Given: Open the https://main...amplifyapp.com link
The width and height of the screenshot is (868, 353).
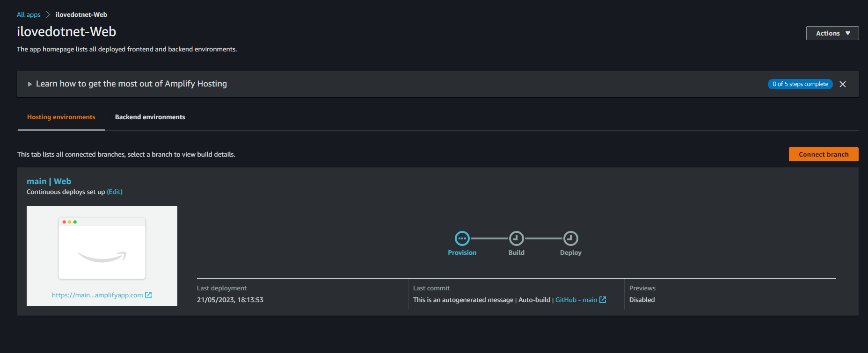Looking at the screenshot, I should (x=97, y=295).
